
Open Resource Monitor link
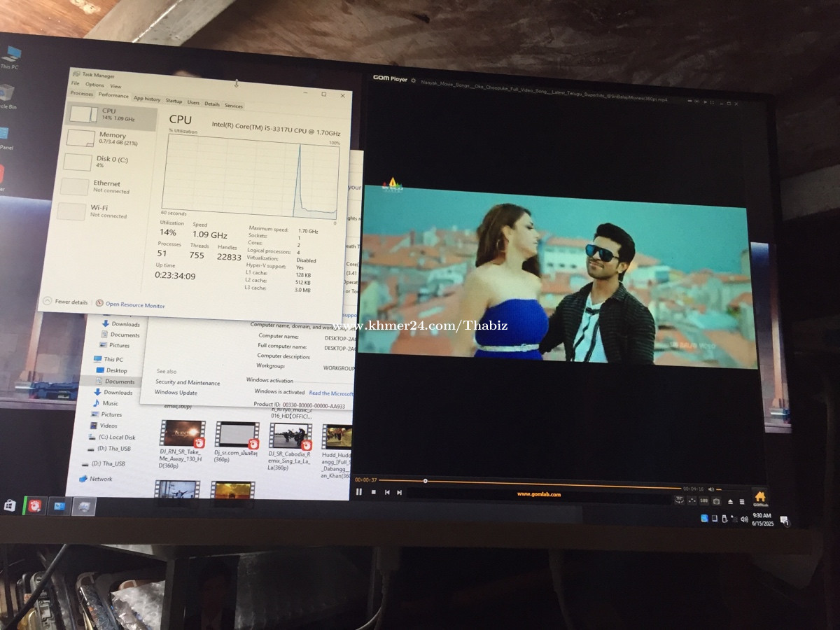(134, 305)
